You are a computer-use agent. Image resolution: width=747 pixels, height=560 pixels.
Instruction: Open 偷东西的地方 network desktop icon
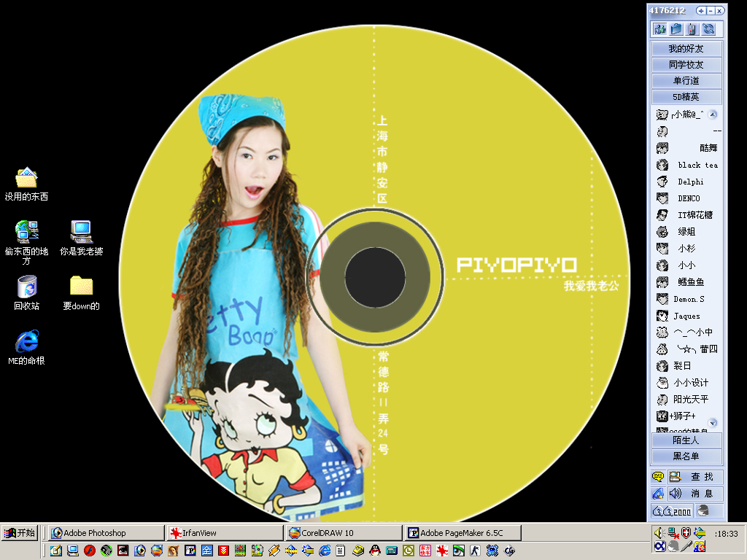pos(26,242)
